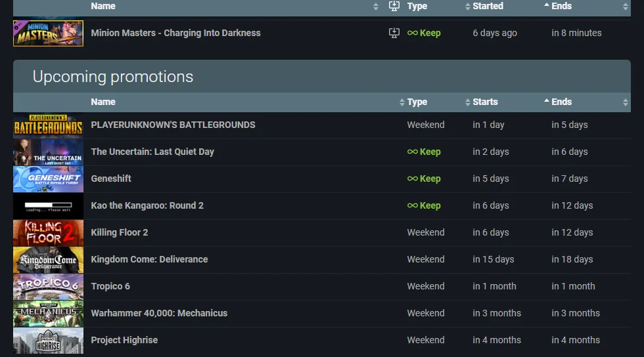This screenshot has width=644, height=357.
Task: Sort upcoming promotions by Ends column
Action: pos(561,102)
